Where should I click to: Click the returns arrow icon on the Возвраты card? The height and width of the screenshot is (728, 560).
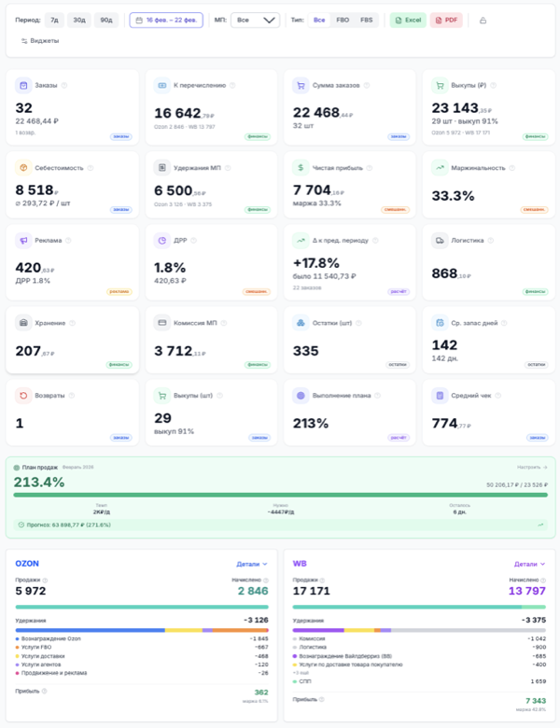[x=23, y=395]
